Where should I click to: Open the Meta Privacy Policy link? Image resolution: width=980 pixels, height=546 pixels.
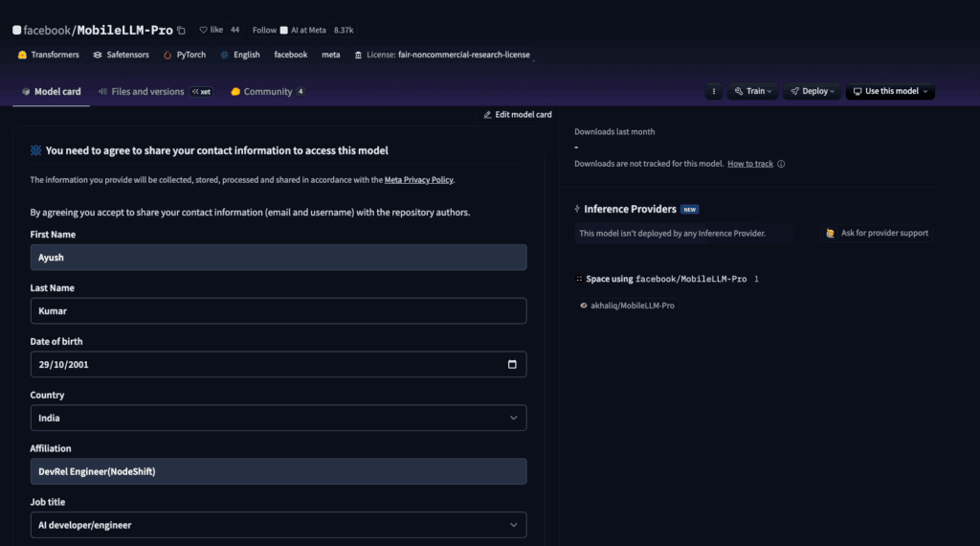(418, 179)
